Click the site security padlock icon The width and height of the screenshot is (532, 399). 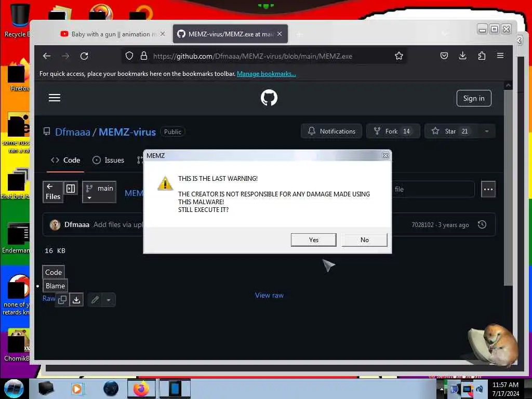(x=144, y=56)
